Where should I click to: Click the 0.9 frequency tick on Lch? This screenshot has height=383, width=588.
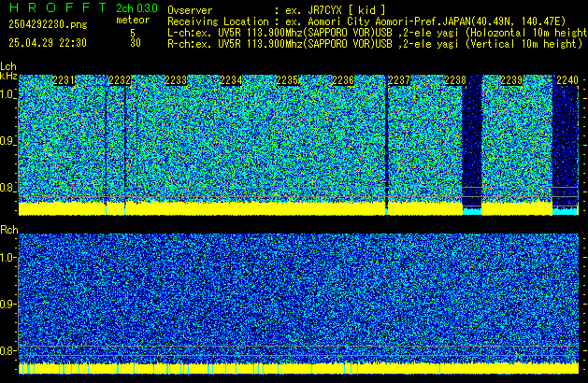point(7,141)
